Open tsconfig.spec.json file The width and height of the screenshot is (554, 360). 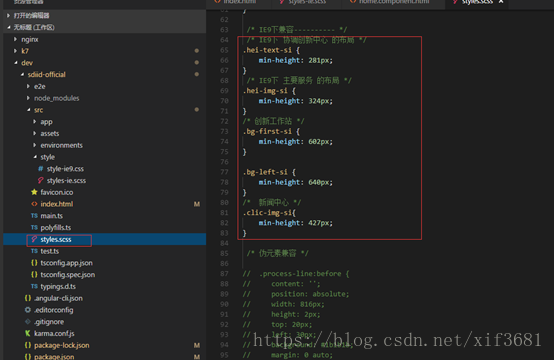67,275
